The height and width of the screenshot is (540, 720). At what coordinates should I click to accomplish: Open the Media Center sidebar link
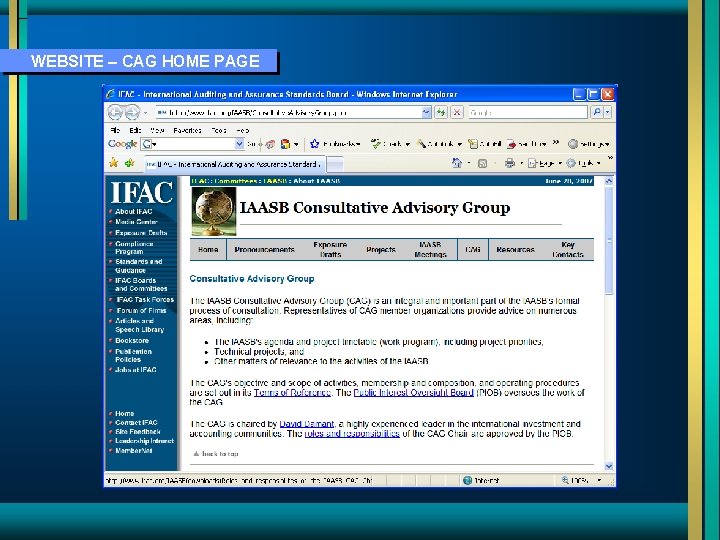[136, 222]
